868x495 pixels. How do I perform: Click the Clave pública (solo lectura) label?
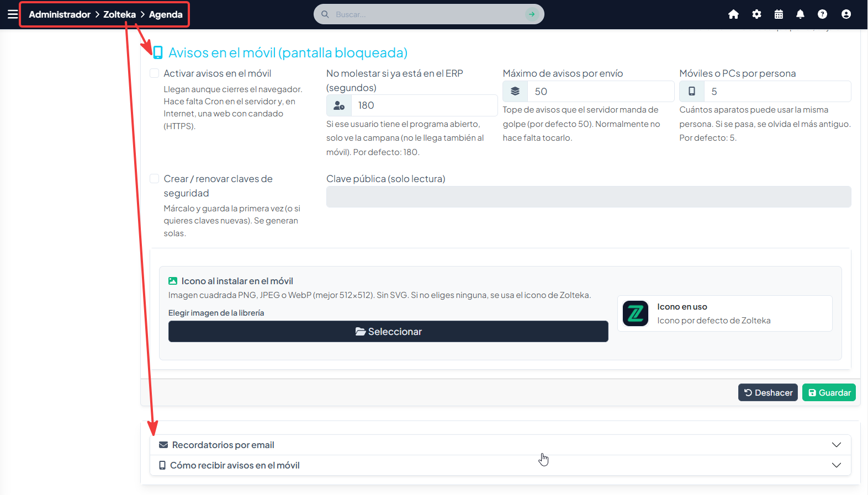pos(385,179)
